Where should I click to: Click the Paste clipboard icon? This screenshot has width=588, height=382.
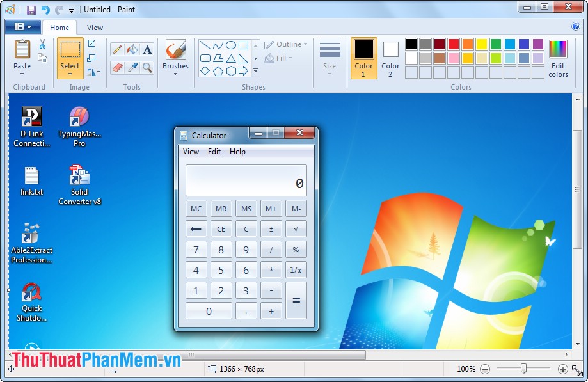[22, 49]
